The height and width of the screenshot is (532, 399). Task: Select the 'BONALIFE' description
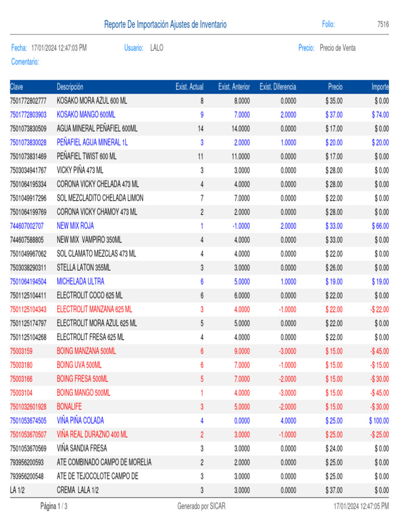[69, 407]
